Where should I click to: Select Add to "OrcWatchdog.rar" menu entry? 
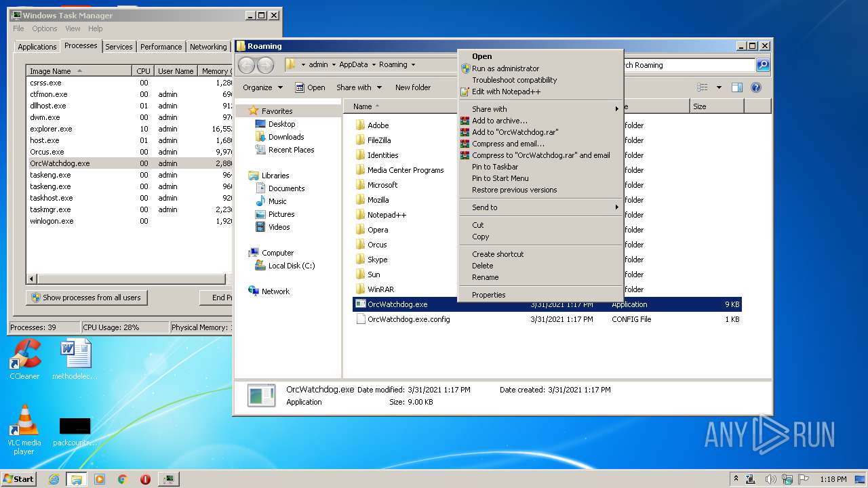coord(540,132)
